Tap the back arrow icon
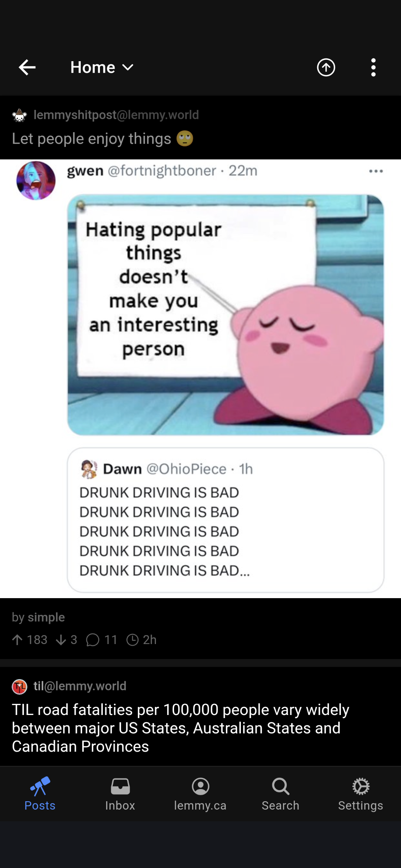The height and width of the screenshot is (868, 401). click(x=27, y=67)
